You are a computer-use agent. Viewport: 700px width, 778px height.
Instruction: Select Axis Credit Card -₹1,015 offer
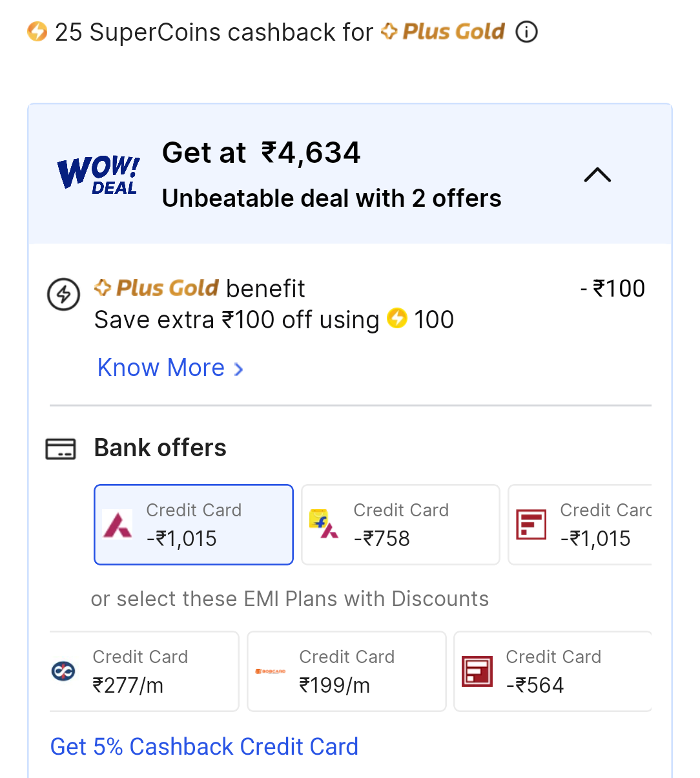[x=194, y=525]
